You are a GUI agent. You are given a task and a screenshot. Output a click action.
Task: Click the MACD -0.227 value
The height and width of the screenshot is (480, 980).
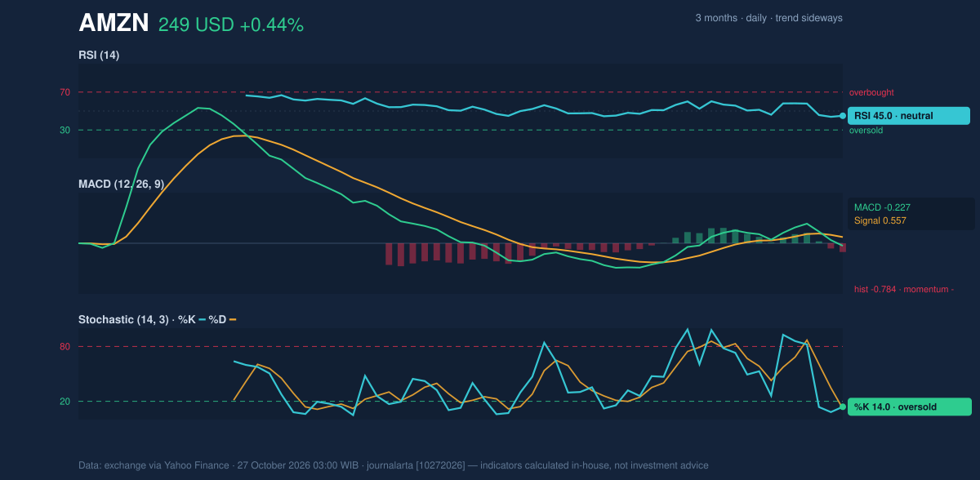882,207
